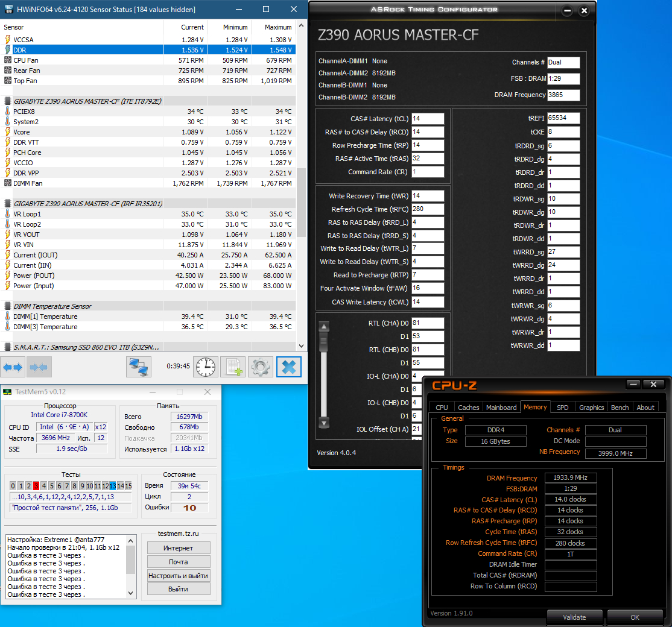The height and width of the screenshot is (627, 672).
Task: Switch to the Graphics tab in CPU-Z
Action: 591,408
